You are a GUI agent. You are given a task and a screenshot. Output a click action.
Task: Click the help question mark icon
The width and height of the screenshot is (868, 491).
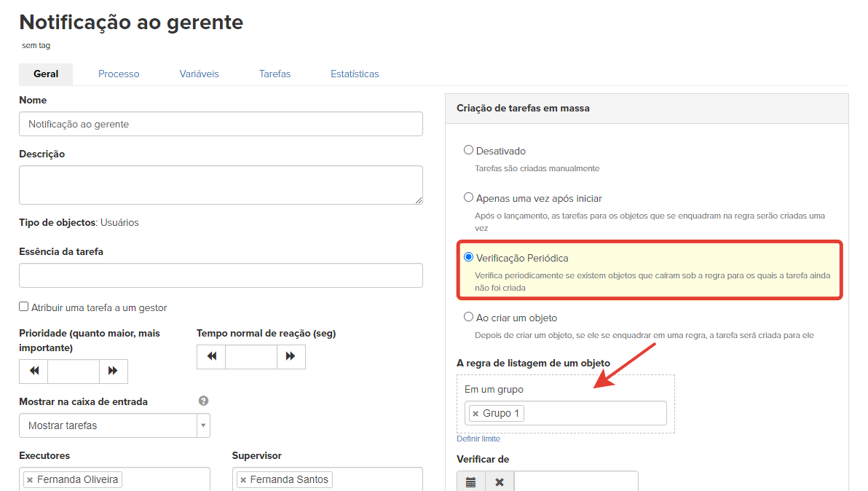(204, 401)
